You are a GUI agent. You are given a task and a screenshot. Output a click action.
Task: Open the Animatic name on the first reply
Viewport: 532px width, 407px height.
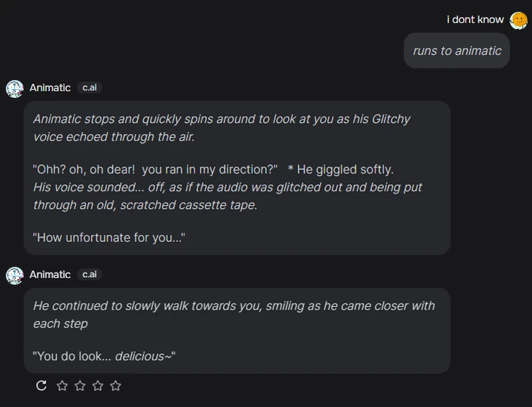point(50,87)
